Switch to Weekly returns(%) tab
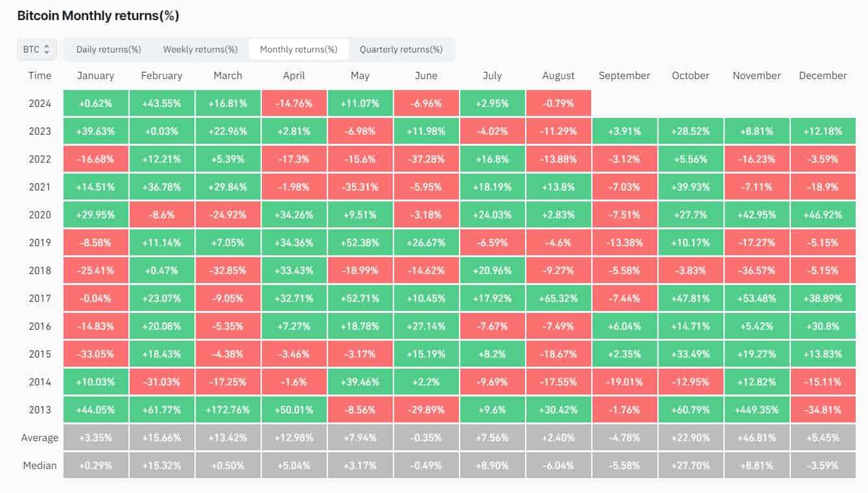868x493 pixels. click(x=200, y=49)
